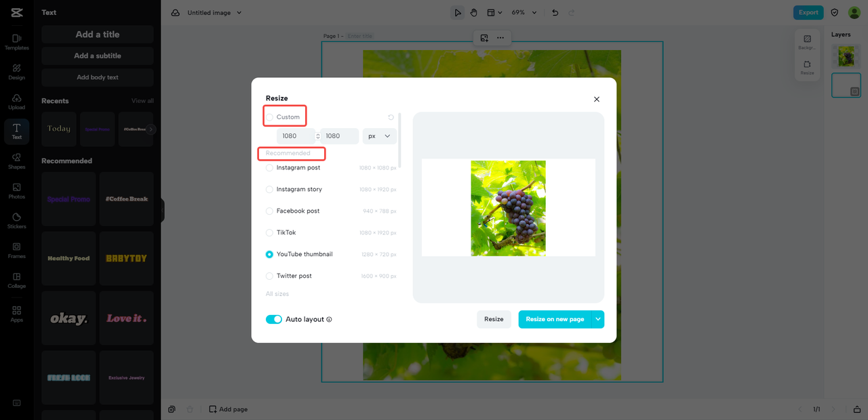Close the Resize dialog

[597, 99]
